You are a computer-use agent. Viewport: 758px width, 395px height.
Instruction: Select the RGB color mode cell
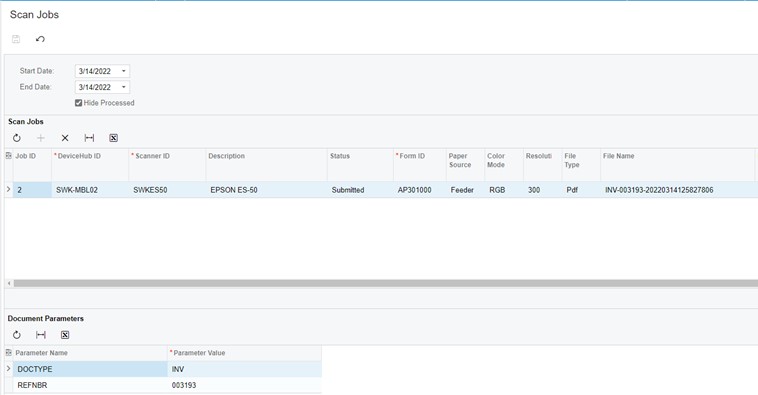click(504, 190)
